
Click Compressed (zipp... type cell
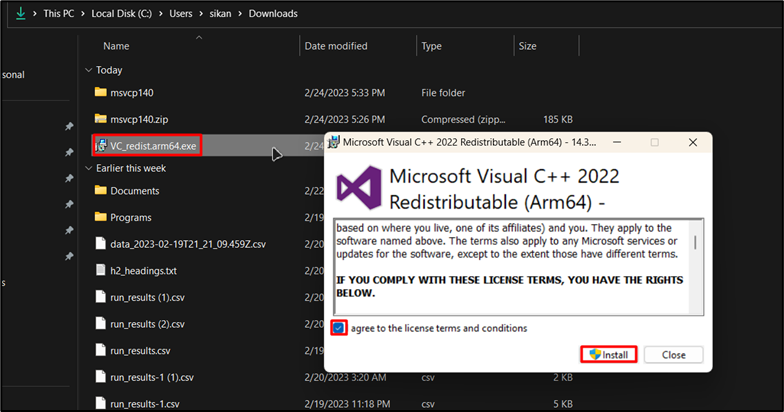tap(463, 119)
